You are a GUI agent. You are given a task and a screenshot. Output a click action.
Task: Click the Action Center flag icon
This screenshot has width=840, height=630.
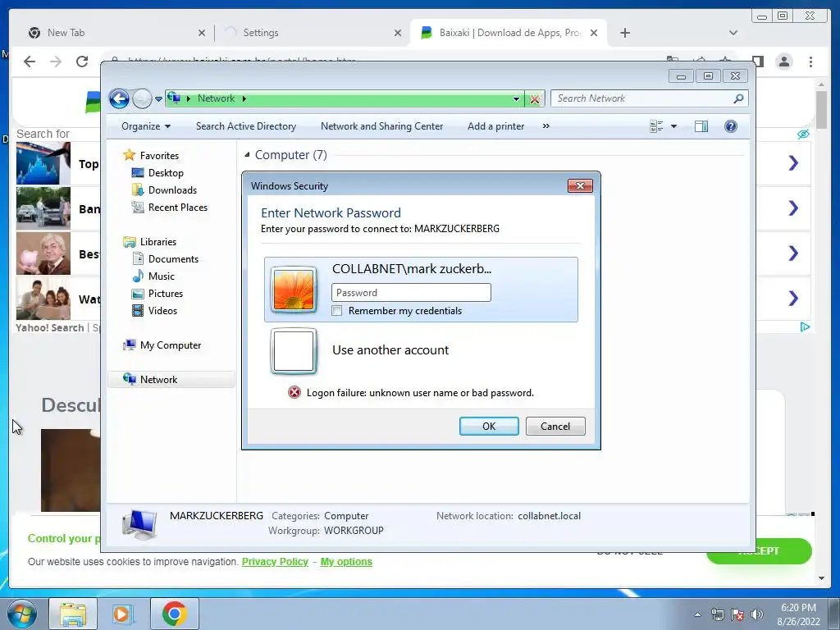(x=737, y=614)
